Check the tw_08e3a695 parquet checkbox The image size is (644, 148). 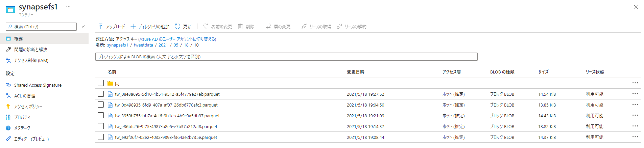click(x=101, y=94)
